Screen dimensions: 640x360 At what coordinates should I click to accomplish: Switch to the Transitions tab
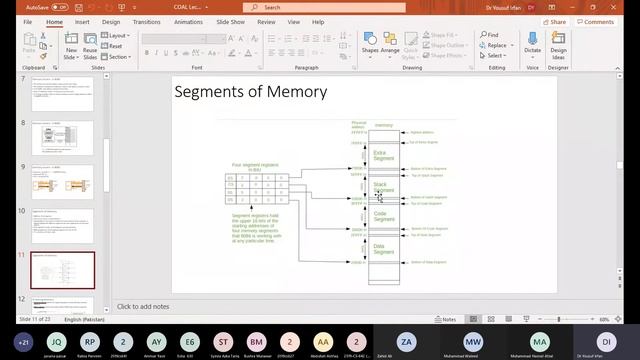point(147,22)
